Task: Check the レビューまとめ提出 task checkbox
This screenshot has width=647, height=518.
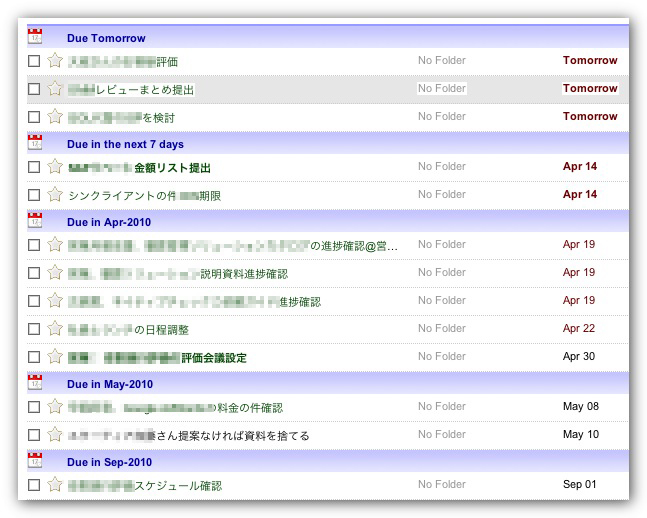Action: pyautogui.click(x=34, y=89)
